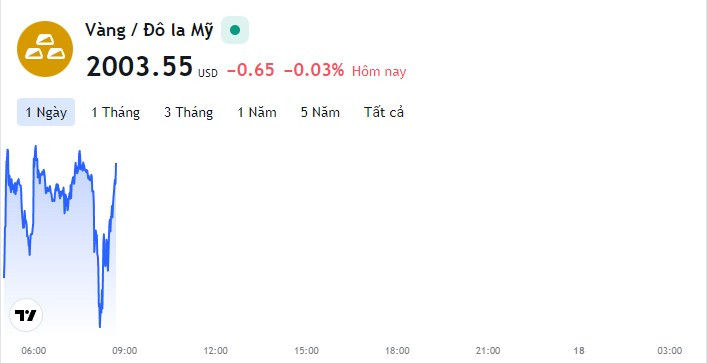The width and height of the screenshot is (707, 363).
Task: Click the 12:00 time axis label
Action: click(216, 350)
